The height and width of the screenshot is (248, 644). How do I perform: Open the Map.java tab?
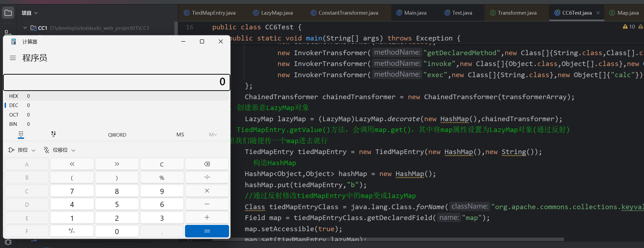[x=624, y=13]
